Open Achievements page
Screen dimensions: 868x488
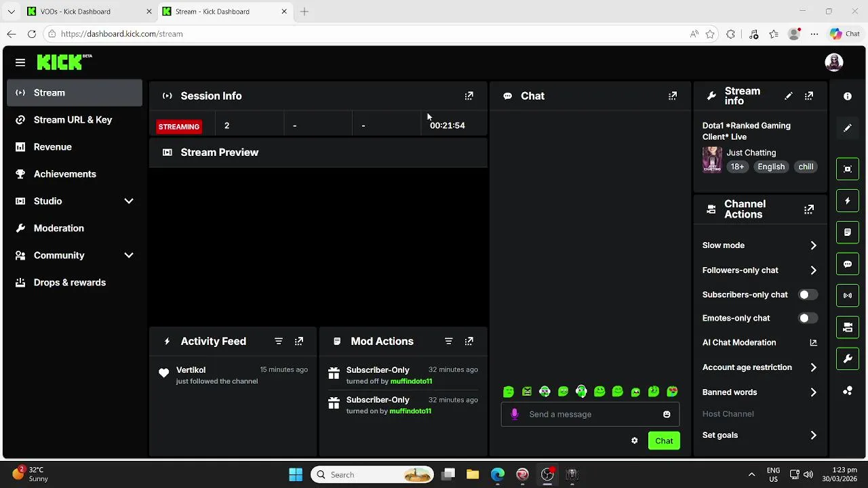pos(75,174)
